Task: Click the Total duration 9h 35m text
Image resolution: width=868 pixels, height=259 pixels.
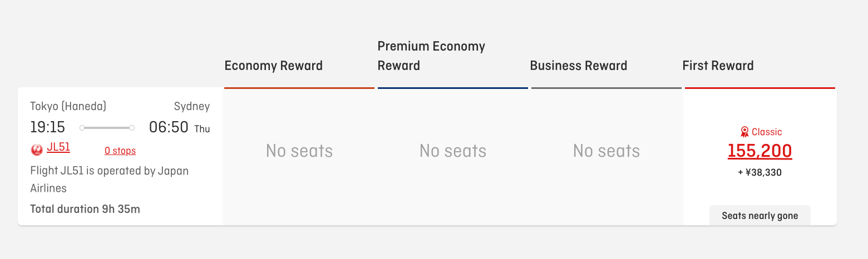Action: click(85, 209)
